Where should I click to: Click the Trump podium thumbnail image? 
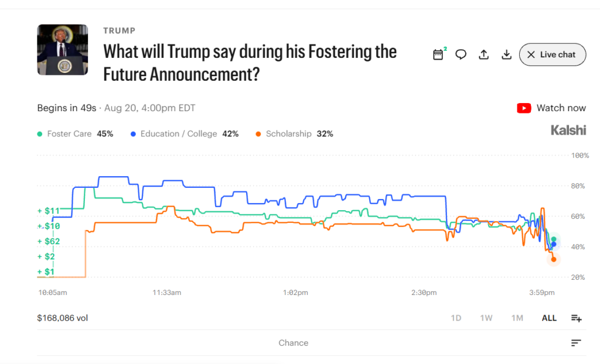(62, 50)
